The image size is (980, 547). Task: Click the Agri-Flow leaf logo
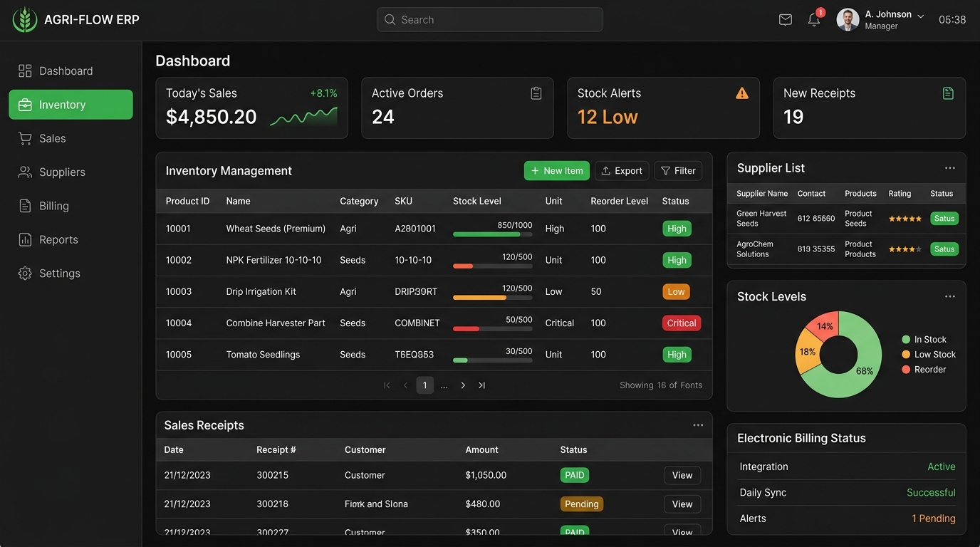click(25, 20)
